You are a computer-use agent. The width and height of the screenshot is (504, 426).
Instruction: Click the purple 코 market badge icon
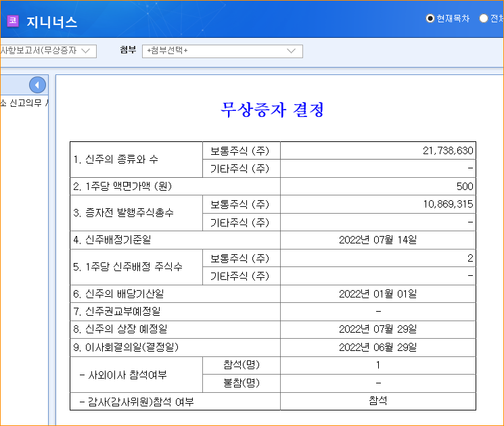(13, 21)
